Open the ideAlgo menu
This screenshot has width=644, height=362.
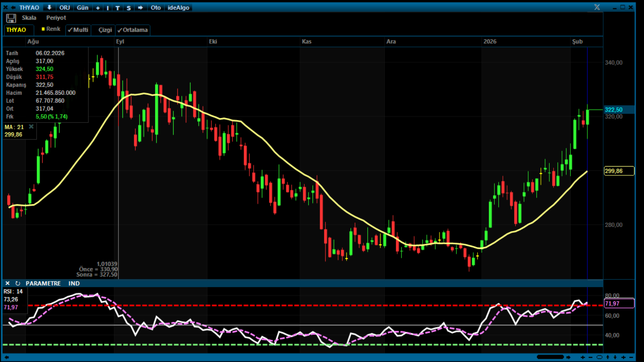[x=178, y=7]
